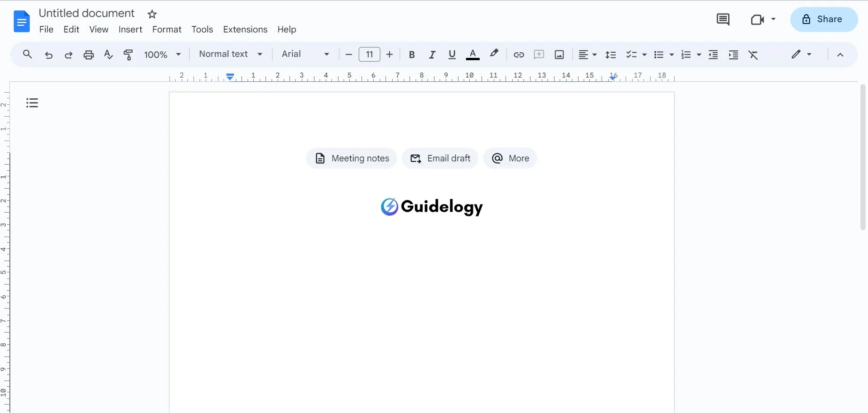The width and height of the screenshot is (868, 413).
Task: Select the Guidelogy logo image
Action: coord(432,206)
